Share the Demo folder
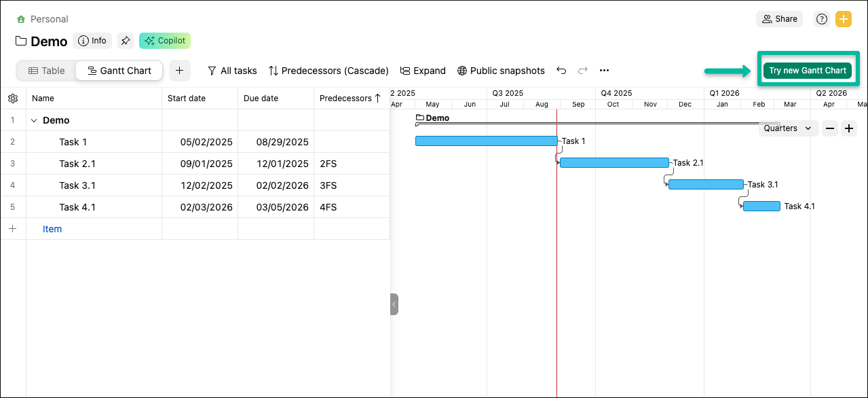The width and height of the screenshot is (868, 398). pyautogui.click(x=779, y=19)
